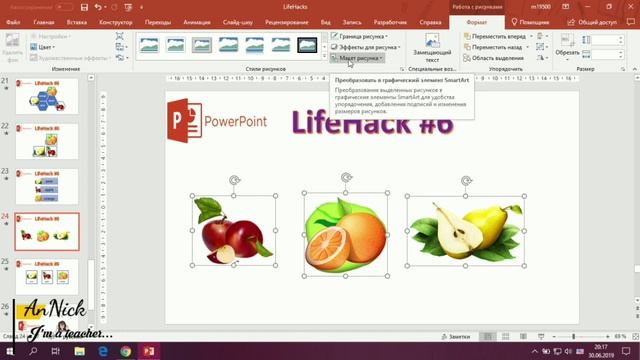This screenshot has width=640, height=360.
Task: Start slideshow from status bar icon
Action: click(x=541, y=336)
